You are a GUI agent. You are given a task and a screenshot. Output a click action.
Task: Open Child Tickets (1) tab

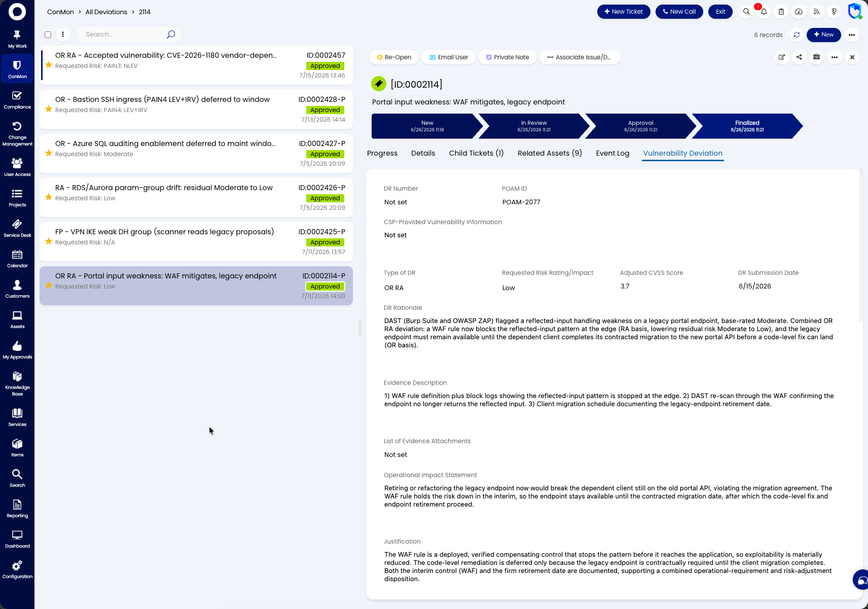coord(477,153)
